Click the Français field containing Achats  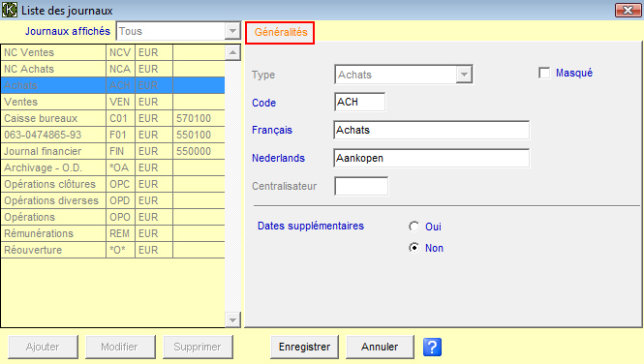(x=432, y=130)
